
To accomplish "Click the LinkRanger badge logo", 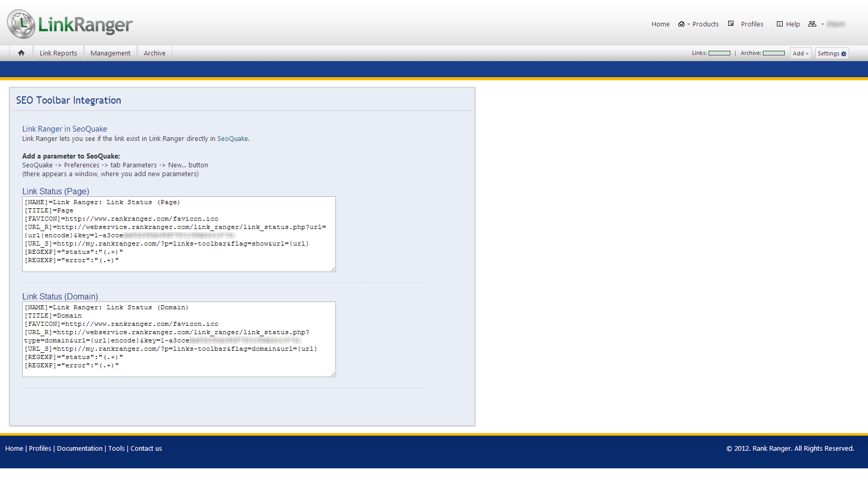I will point(21,24).
